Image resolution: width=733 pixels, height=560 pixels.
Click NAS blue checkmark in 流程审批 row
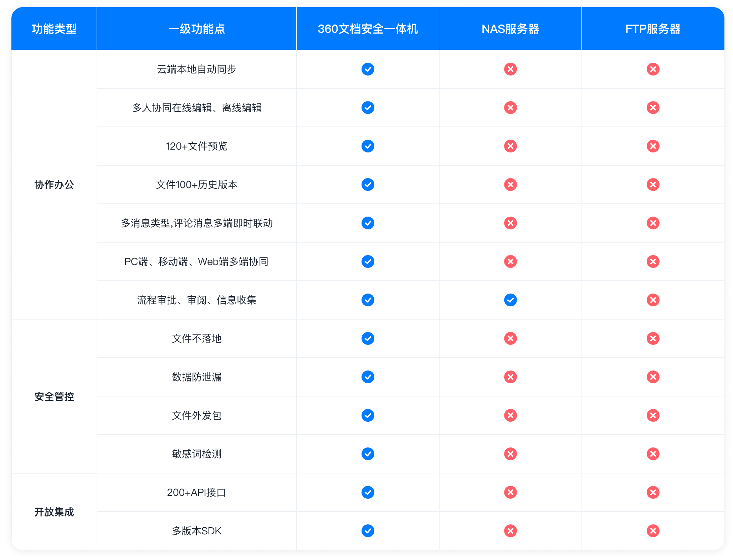(x=510, y=300)
